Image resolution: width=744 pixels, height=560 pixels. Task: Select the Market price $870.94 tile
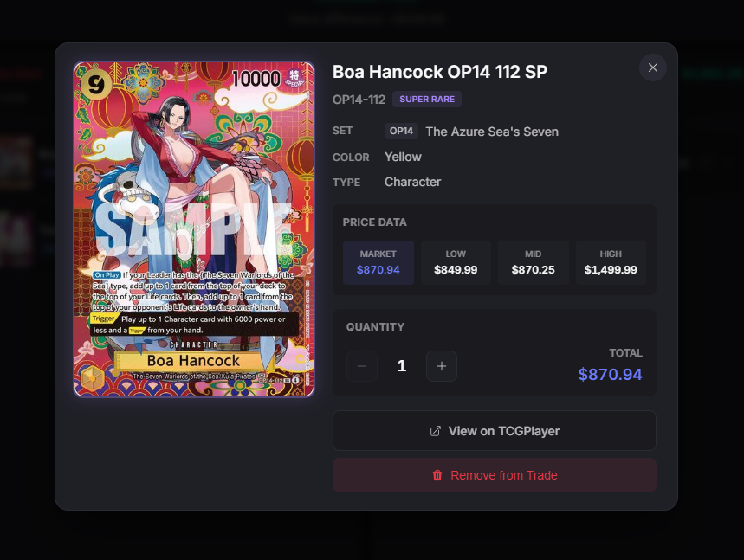coord(378,262)
